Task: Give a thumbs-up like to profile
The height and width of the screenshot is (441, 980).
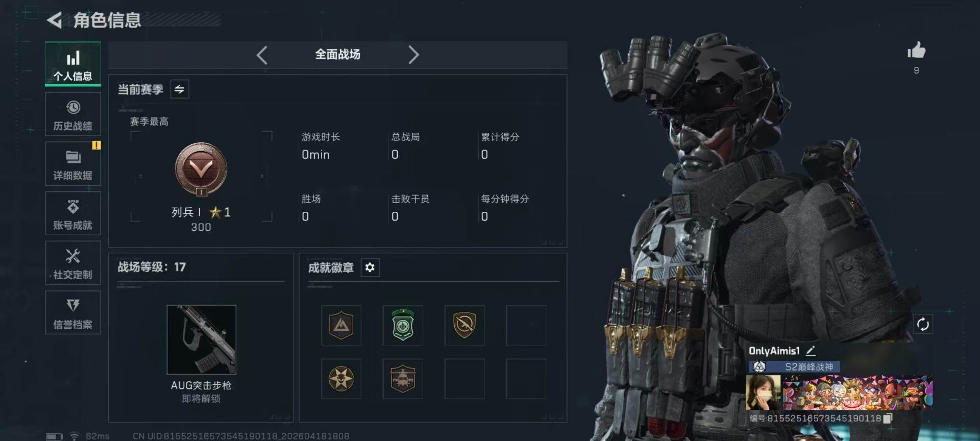Action: pyautogui.click(x=916, y=51)
